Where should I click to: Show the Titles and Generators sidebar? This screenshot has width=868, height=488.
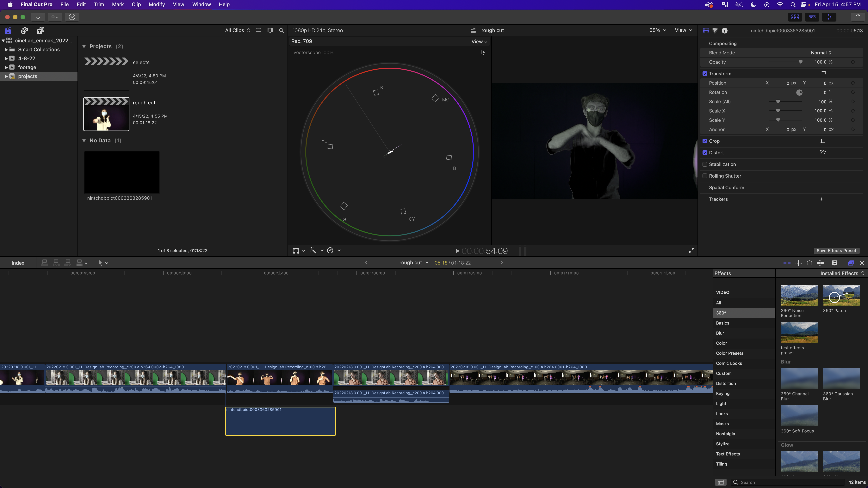40,31
